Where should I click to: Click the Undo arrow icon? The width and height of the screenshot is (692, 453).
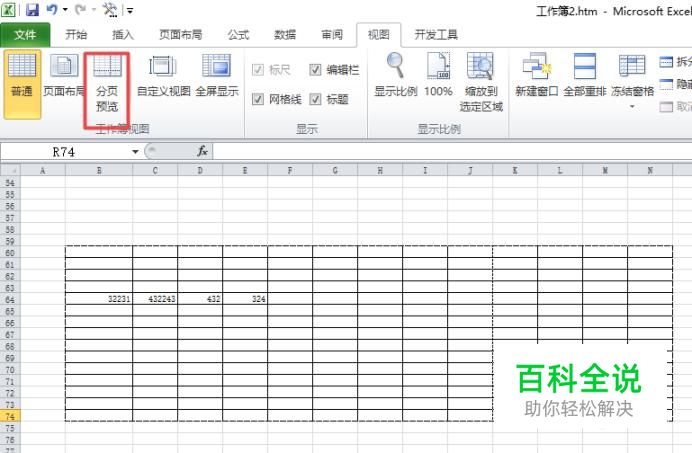(x=52, y=9)
